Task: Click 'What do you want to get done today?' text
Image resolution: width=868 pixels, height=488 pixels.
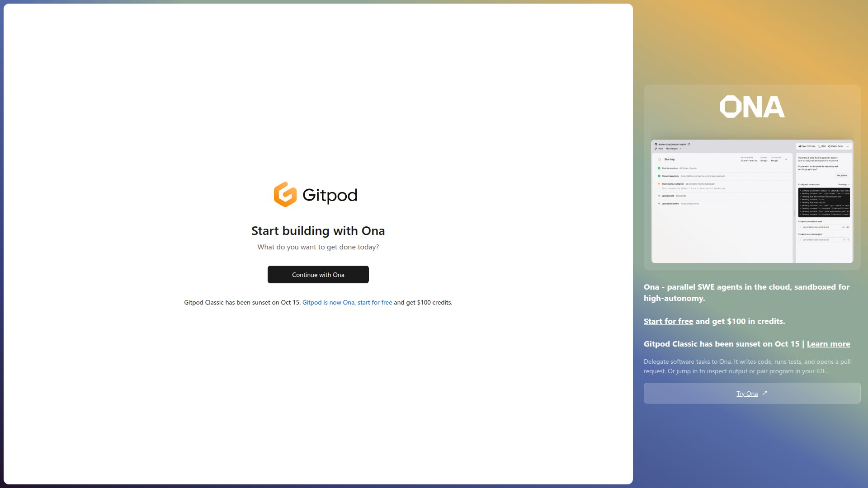Action: pos(318,247)
